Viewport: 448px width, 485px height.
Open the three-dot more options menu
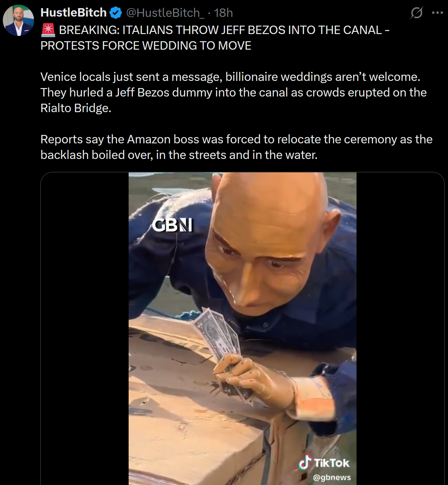pyautogui.click(x=437, y=13)
